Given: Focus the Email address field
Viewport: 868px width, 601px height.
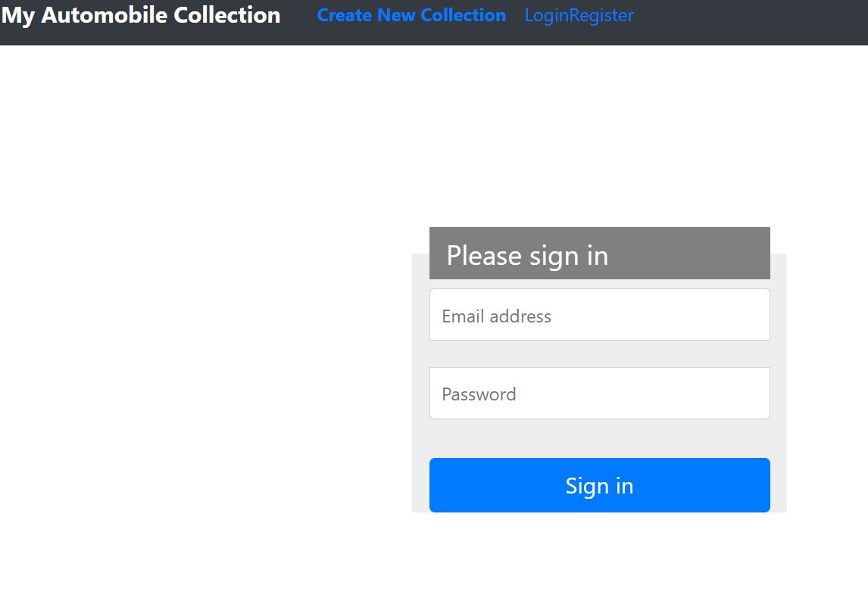Looking at the screenshot, I should [599, 315].
